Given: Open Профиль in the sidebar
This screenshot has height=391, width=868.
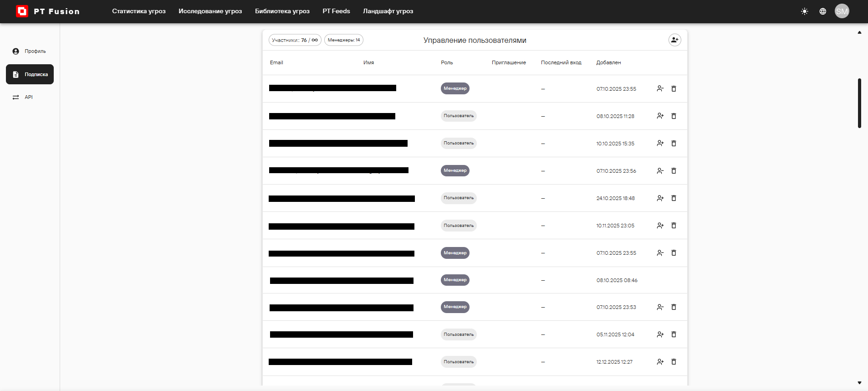Looking at the screenshot, I should 30,51.
